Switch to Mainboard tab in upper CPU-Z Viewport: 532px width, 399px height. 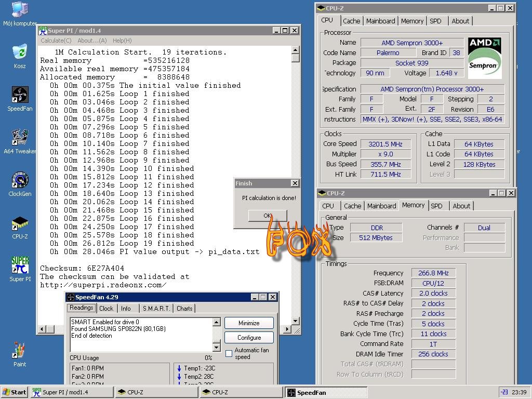pyautogui.click(x=381, y=21)
